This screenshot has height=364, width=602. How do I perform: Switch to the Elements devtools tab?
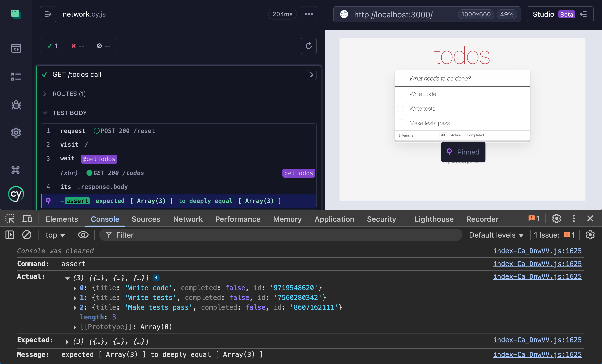tap(62, 219)
